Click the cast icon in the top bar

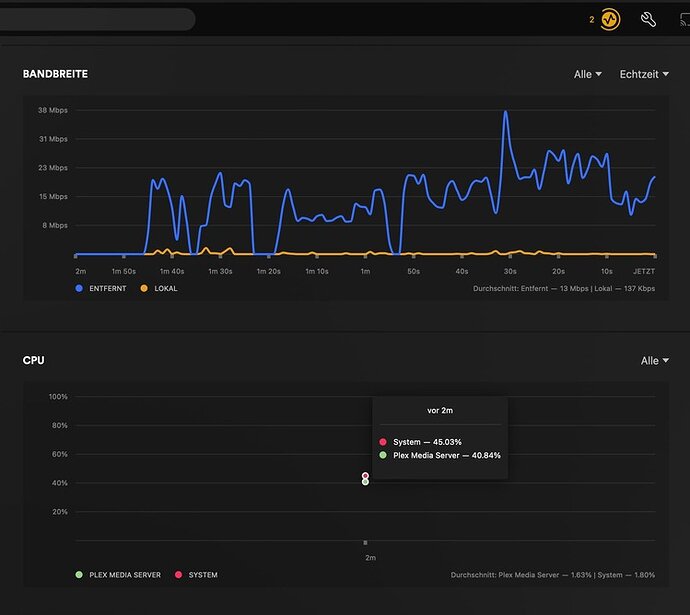click(x=685, y=20)
